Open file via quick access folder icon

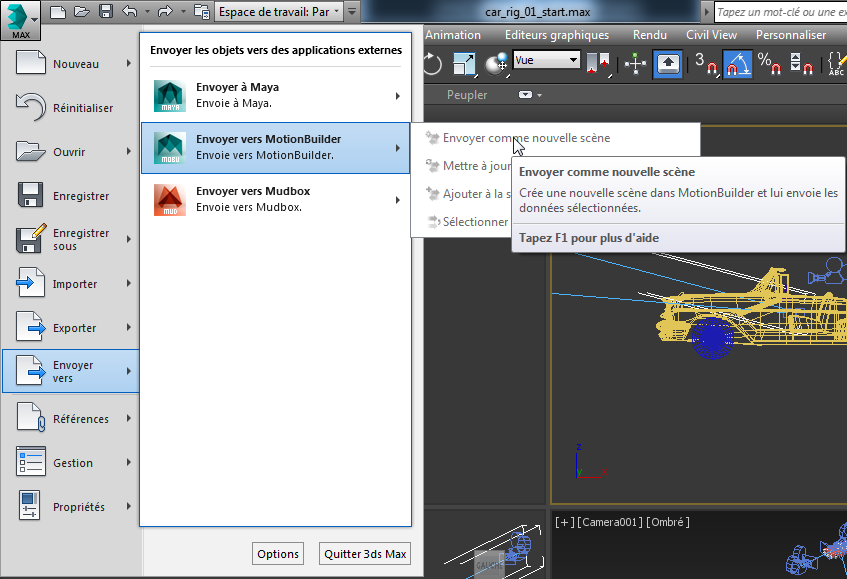click(x=82, y=11)
